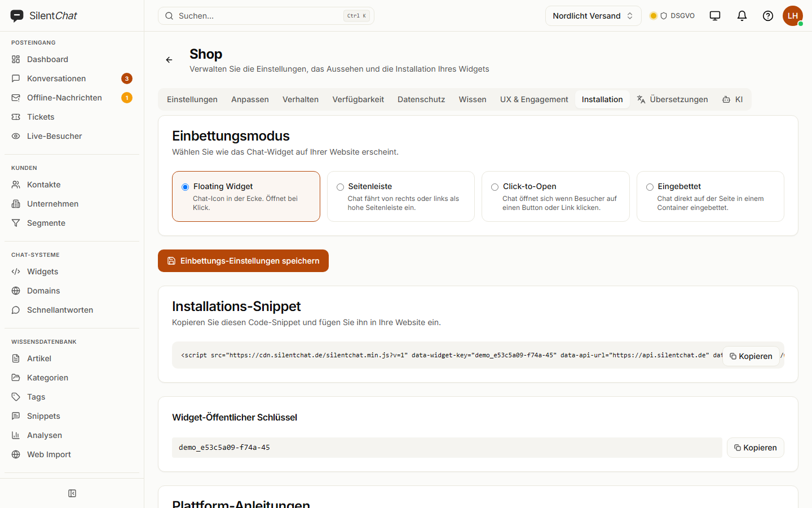The image size is (812, 508).
Task: Click the back arrow beside Shop
Action: [x=169, y=60]
